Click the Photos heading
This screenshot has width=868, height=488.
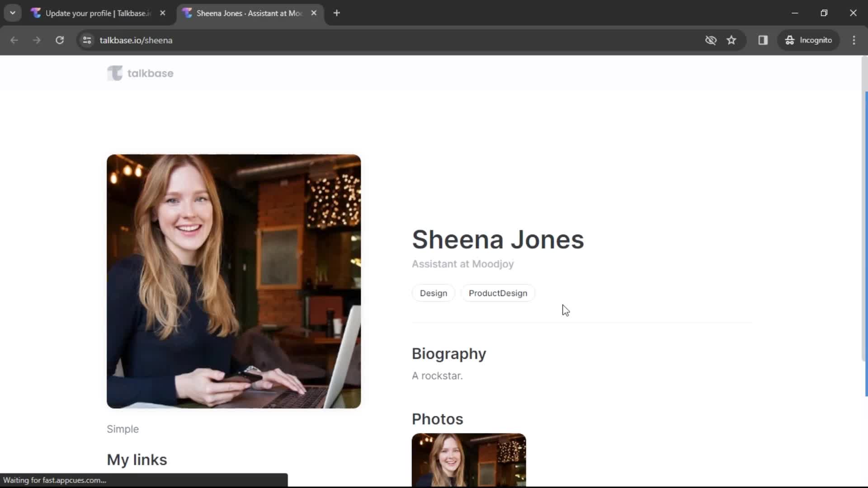(x=438, y=419)
